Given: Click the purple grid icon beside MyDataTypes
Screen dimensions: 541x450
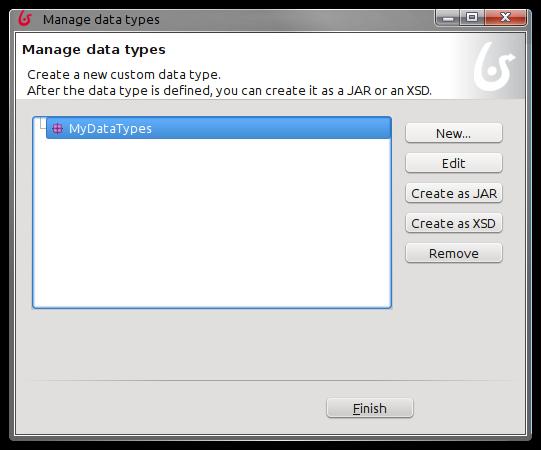Looking at the screenshot, I should pos(57,129).
